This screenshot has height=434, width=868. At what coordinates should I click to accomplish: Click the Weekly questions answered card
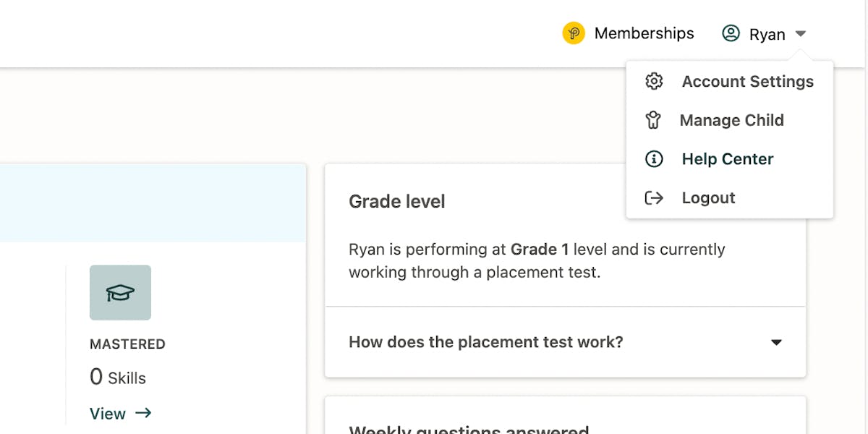[469, 427]
